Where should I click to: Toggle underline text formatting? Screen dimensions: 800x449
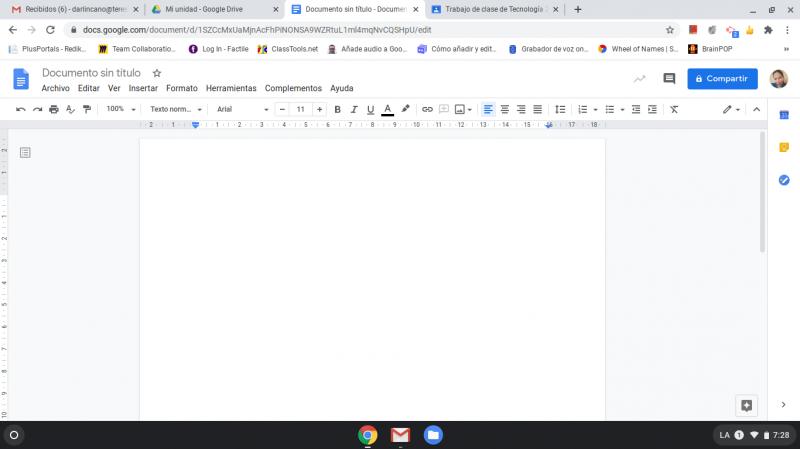tap(370, 109)
